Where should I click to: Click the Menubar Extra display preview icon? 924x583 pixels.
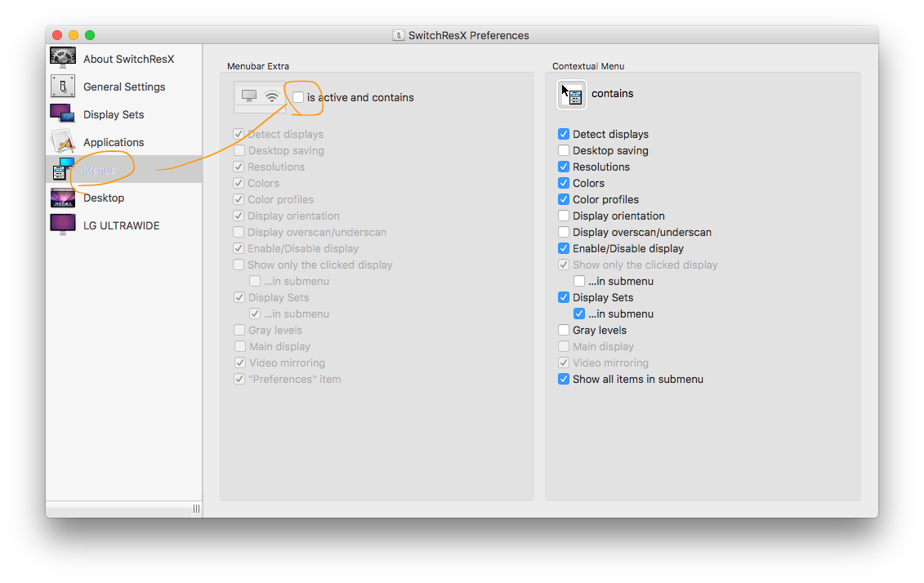pos(260,97)
